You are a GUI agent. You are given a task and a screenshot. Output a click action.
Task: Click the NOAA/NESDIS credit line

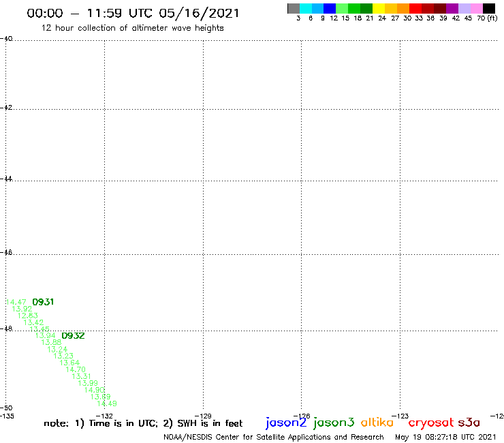274,438
